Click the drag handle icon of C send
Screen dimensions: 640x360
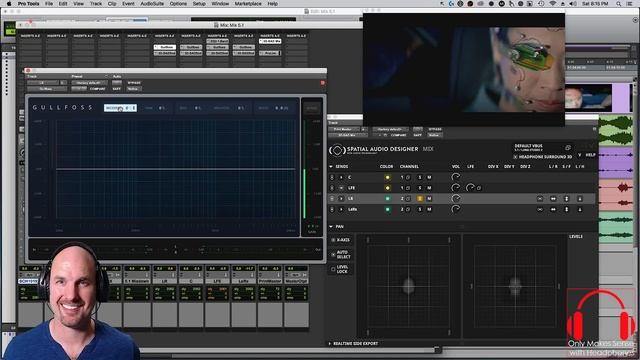coord(332,178)
